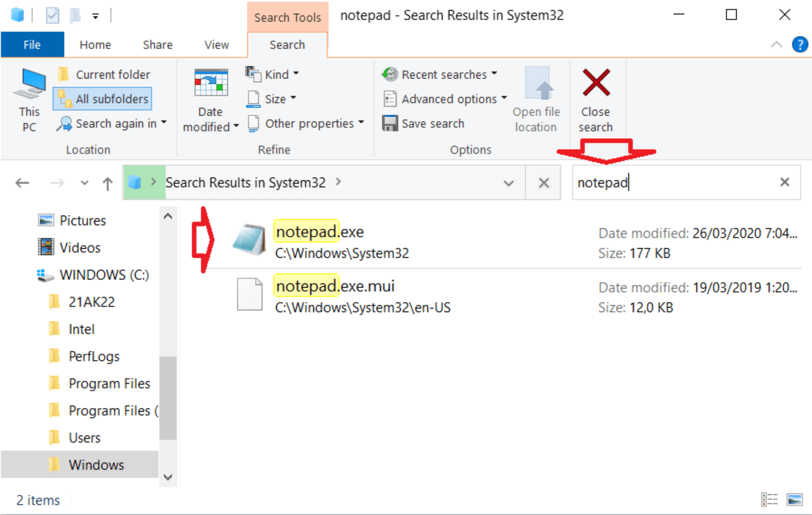The height and width of the screenshot is (515, 812).
Task: Click Open file location button
Action: coord(536,100)
